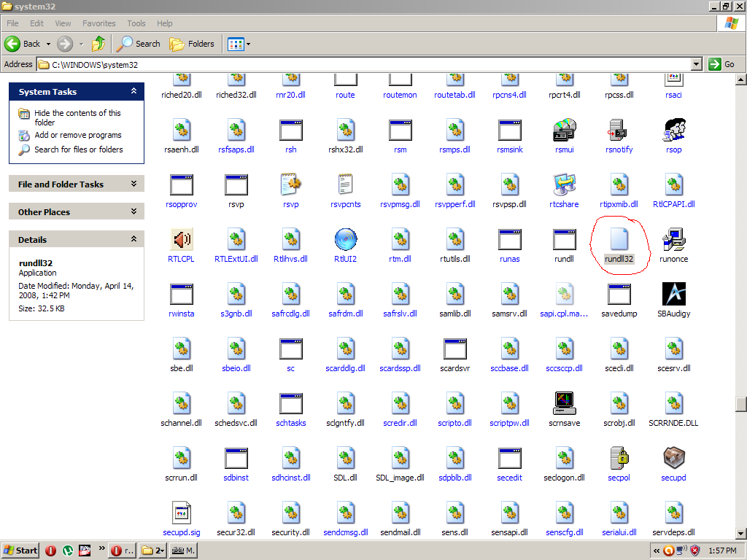Select the rsvpcnts text file icon
The height and width of the screenshot is (560, 747).
click(x=345, y=184)
